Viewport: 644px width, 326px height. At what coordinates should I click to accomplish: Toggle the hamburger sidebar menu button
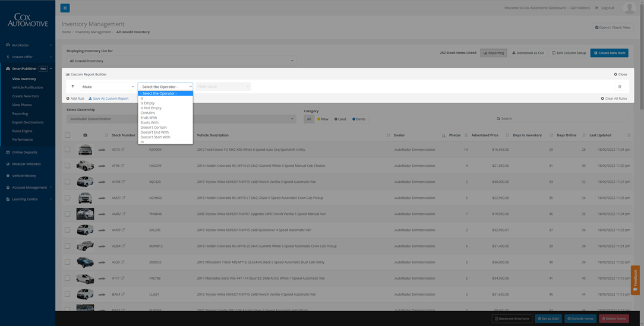coord(65,8)
